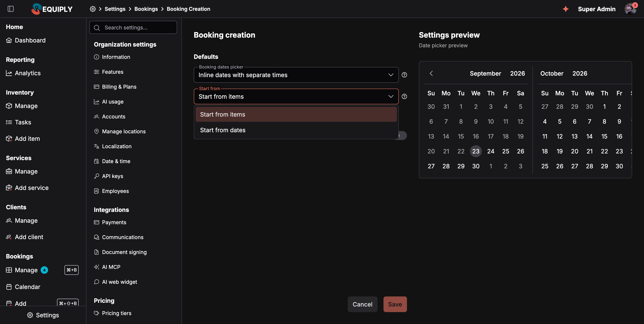Click the orange AI sparkle icon
The height and width of the screenshot is (324, 644).
566,9
